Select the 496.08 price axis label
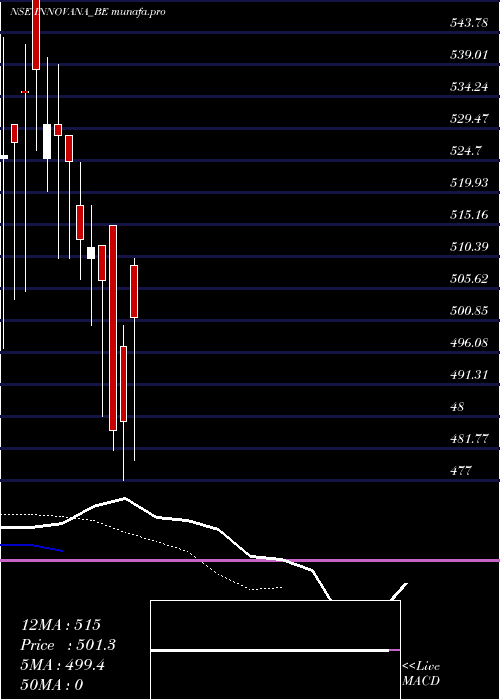Viewport: 500px width, 700px height. (x=469, y=342)
